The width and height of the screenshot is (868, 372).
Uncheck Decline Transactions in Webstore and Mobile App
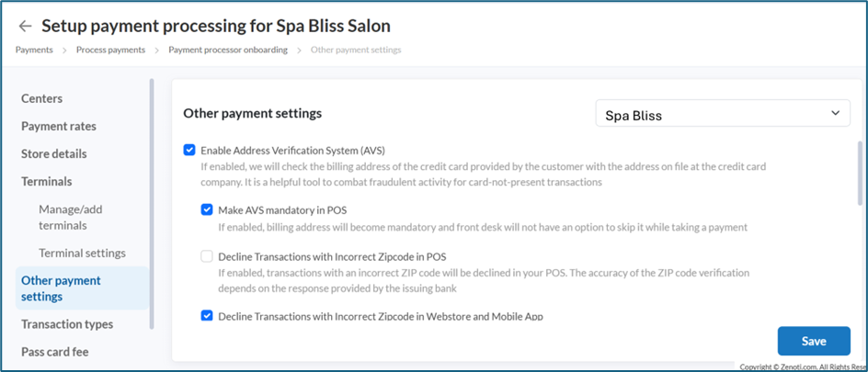[x=207, y=316]
